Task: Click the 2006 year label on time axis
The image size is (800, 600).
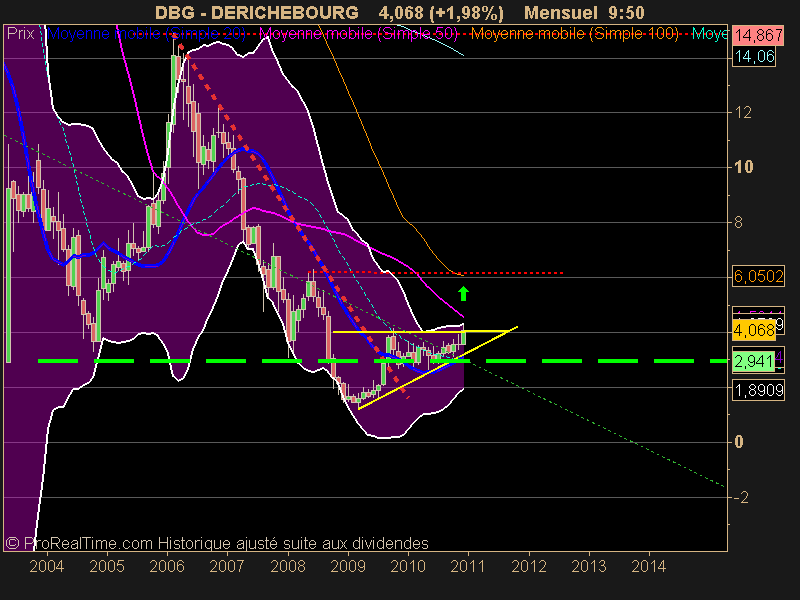Action: [167, 566]
